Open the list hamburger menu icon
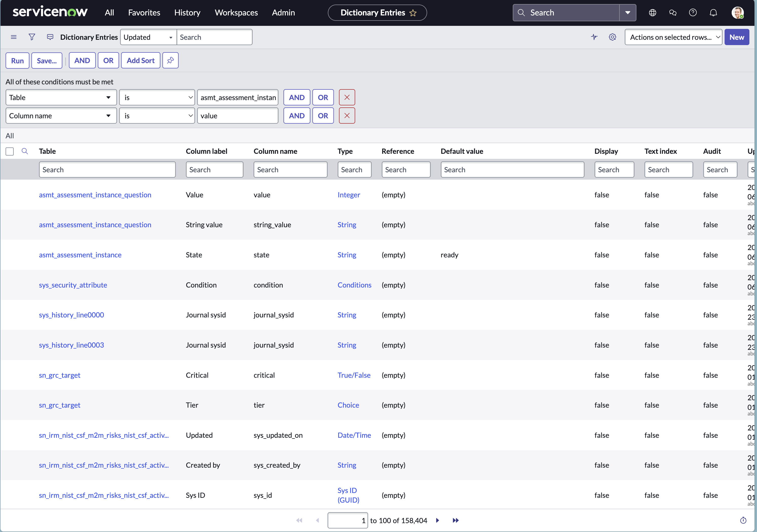Viewport: 757px width, 532px height. pyautogui.click(x=13, y=37)
